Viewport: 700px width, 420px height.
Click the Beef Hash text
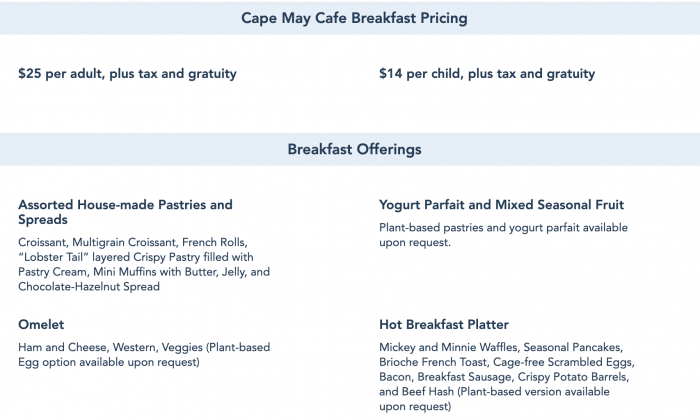tap(433, 392)
